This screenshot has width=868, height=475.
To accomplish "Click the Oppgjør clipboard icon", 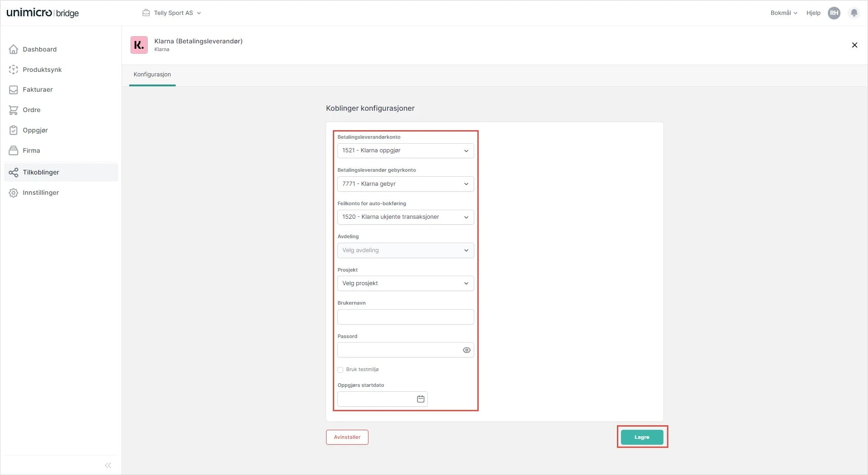I will (x=14, y=130).
